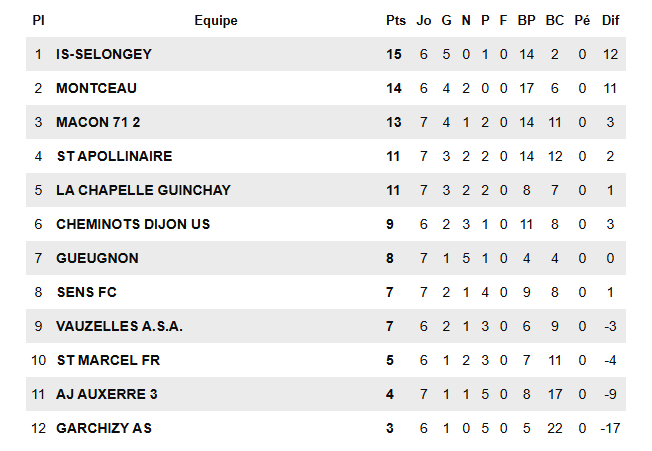Click ST APOLLINAIRE in the standings
The image size is (652, 451).
point(114,156)
